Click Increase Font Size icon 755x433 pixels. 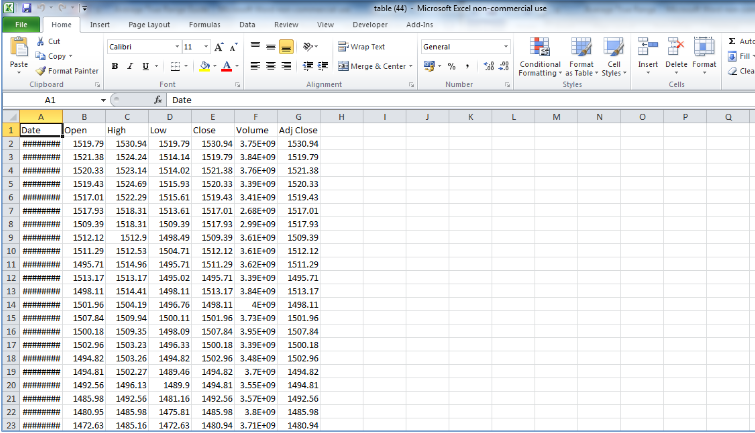[219, 47]
